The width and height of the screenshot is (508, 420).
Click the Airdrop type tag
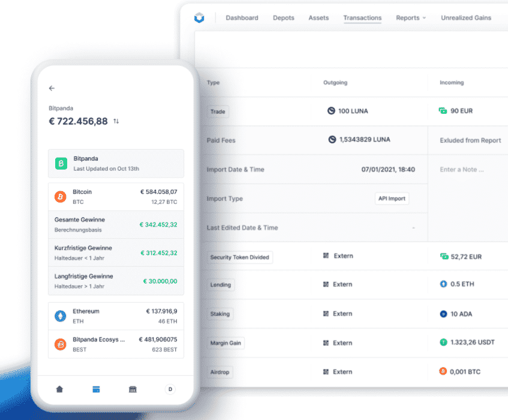(220, 372)
